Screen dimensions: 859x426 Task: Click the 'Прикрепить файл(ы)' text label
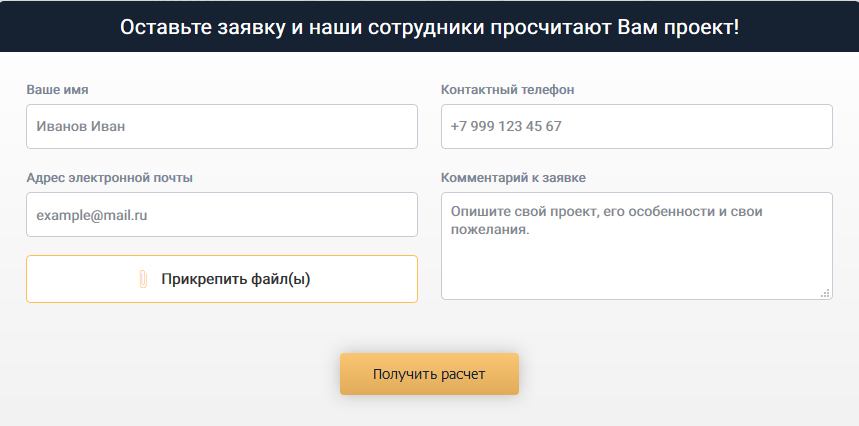pos(236,279)
